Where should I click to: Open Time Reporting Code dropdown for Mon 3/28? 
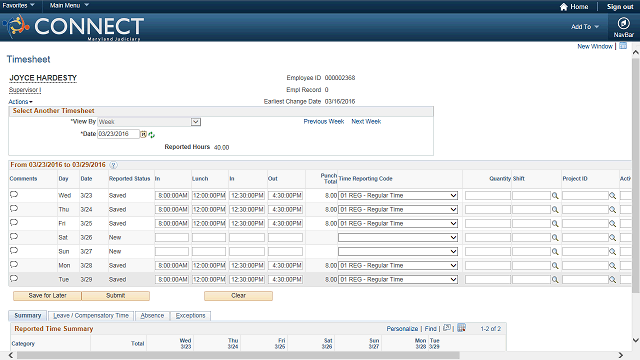[398, 265]
